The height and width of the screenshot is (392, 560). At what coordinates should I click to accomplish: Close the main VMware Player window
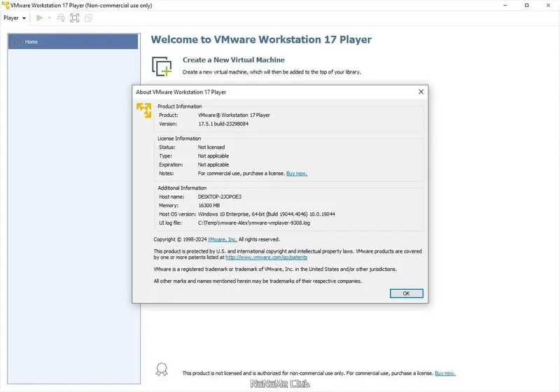coord(548,6)
